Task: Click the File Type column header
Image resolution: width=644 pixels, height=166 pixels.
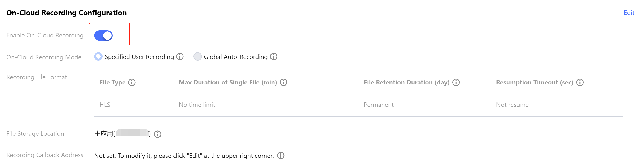Action: pyautogui.click(x=112, y=82)
